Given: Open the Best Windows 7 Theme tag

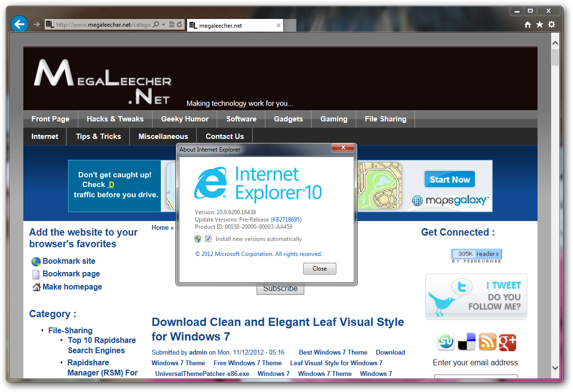Looking at the screenshot, I should 333,353.
